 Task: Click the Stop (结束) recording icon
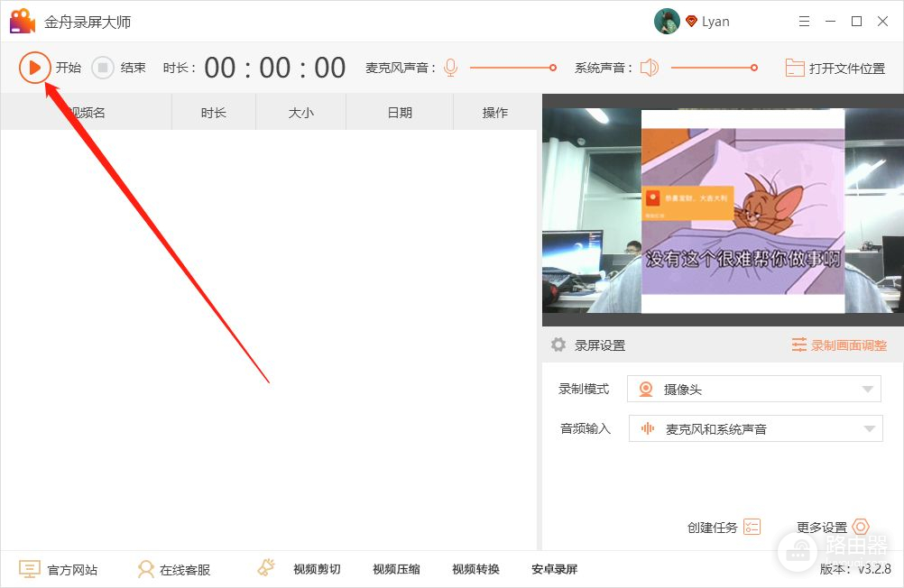coord(103,68)
